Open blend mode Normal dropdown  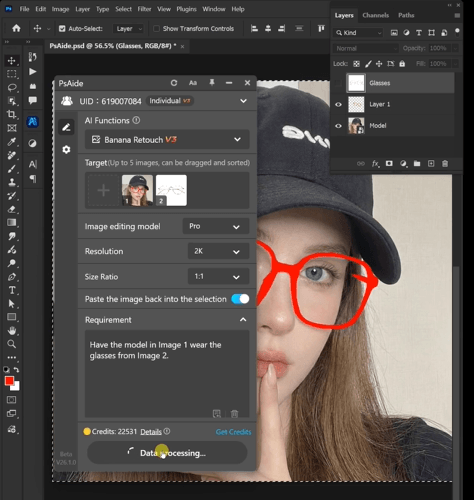[x=366, y=48]
